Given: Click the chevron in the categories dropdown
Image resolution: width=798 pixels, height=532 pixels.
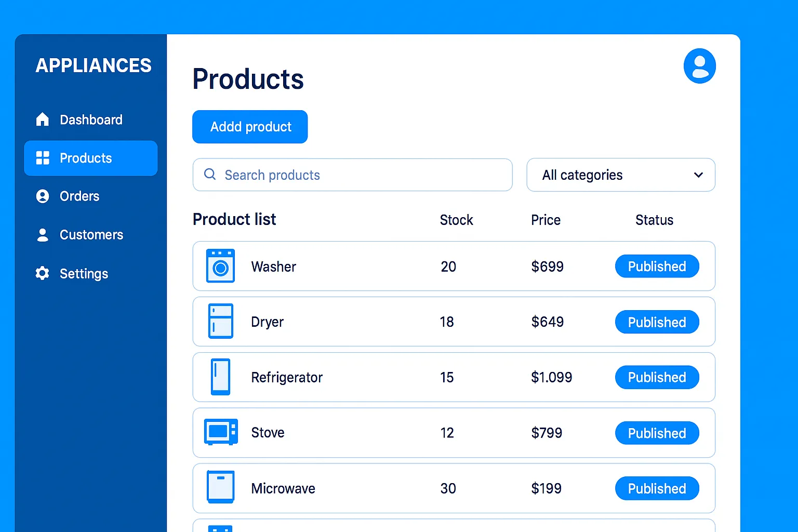Looking at the screenshot, I should [x=698, y=175].
